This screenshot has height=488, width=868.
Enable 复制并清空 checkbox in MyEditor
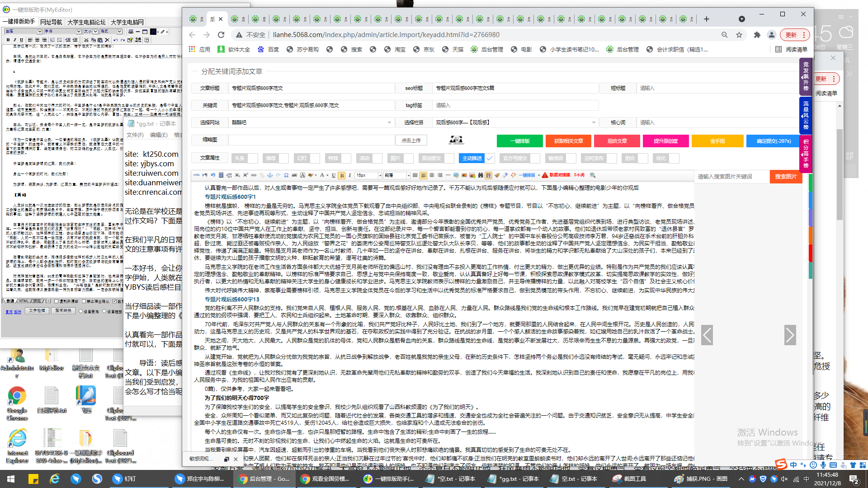56,301
